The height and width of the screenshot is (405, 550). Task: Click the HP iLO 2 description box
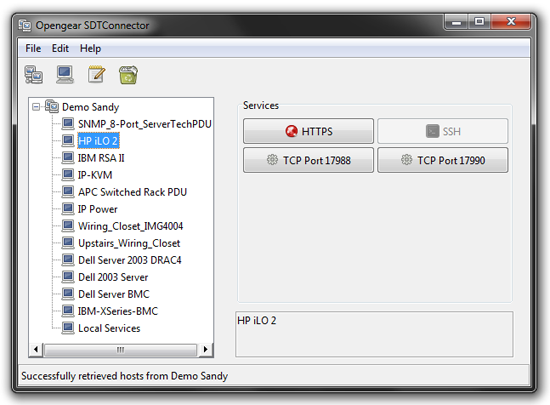pyautogui.click(x=374, y=334)
